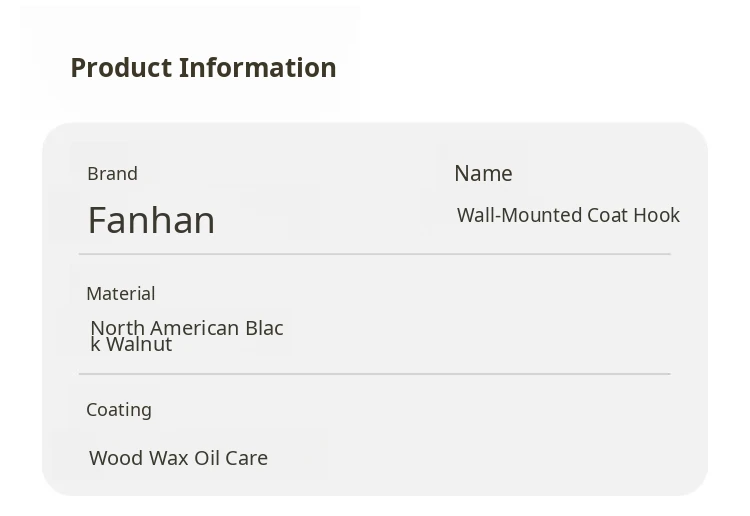This screenshot has height=516, width=750.
Task: Click the word Hook in the product name
Action: click(656, 216)
